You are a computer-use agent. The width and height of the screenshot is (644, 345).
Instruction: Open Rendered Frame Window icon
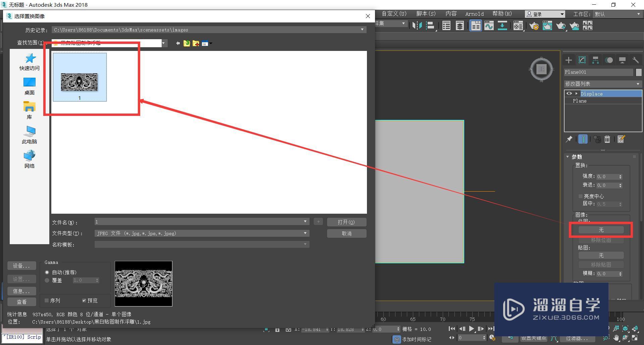(x=547, y=25)
